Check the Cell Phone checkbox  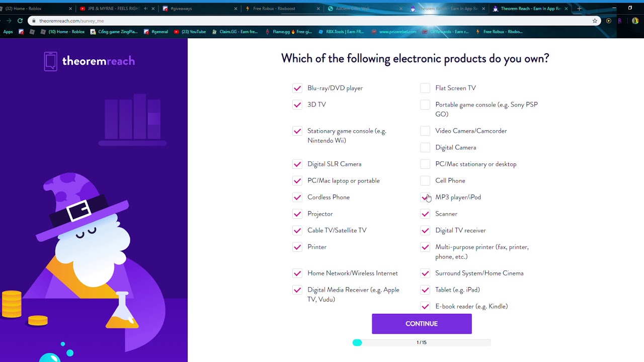[425, 181]
